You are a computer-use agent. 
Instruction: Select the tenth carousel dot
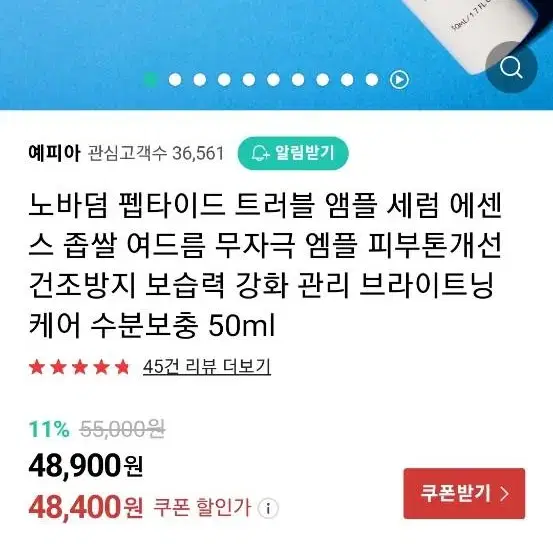pos(372,80)
